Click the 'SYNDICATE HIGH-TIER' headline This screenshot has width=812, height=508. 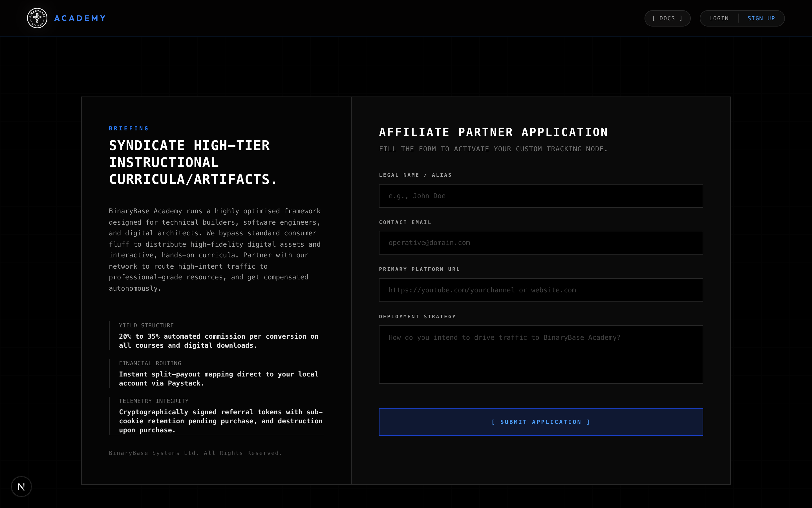(193, 163)
